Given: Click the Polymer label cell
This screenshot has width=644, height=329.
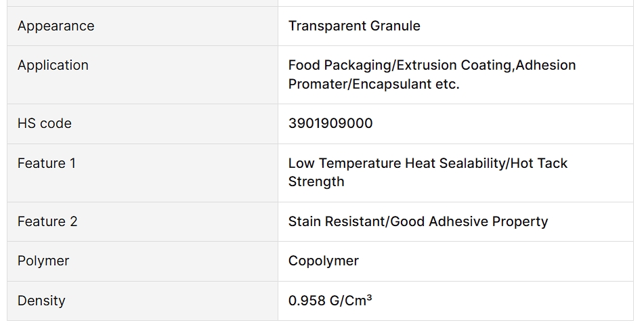Looking at the screenshot, I should [x=43, y=261].
